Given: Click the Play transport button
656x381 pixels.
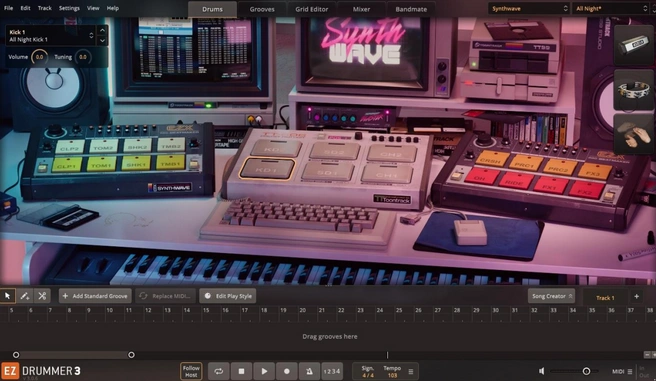Looking at the screenshot, I should click(x=264, y=371).
